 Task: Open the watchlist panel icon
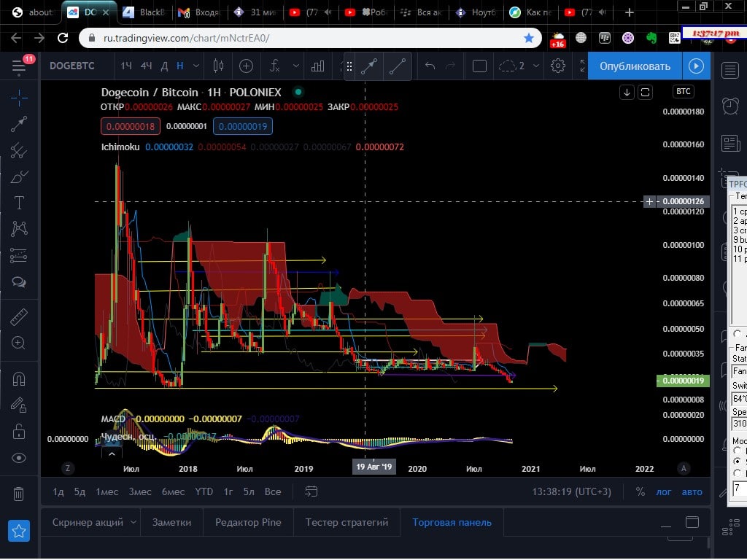click(729, 71)
